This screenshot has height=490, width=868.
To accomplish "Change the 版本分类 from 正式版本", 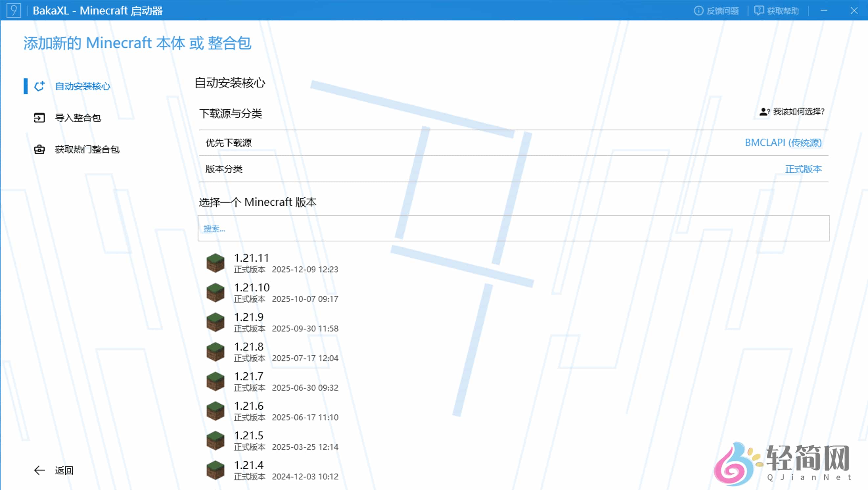I will (804, 170).
